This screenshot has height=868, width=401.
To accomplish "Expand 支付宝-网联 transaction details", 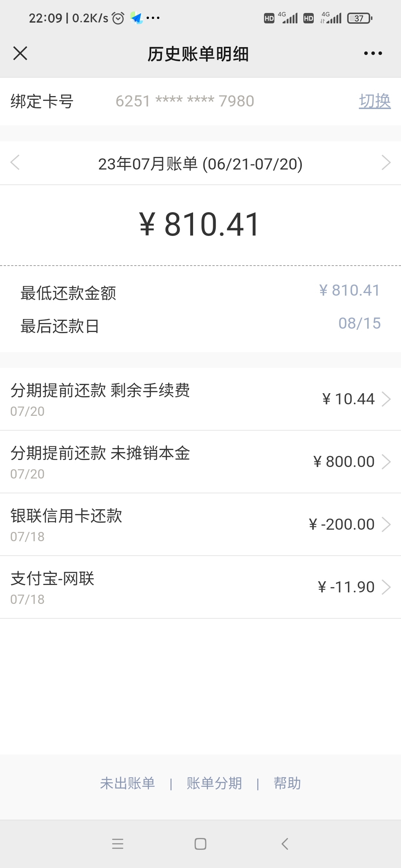I will [200, 587].
